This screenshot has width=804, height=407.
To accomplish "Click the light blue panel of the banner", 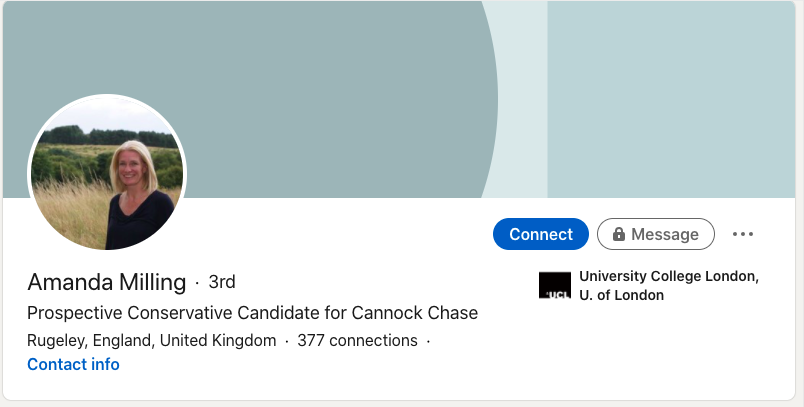I will coord(671,99).
